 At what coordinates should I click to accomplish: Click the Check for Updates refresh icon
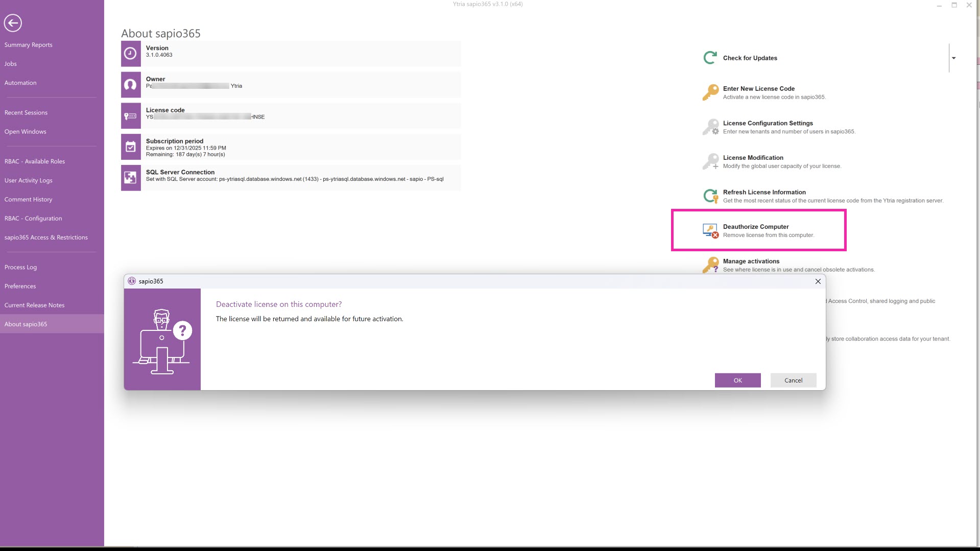pyautogui.click(x=710, y=58)
